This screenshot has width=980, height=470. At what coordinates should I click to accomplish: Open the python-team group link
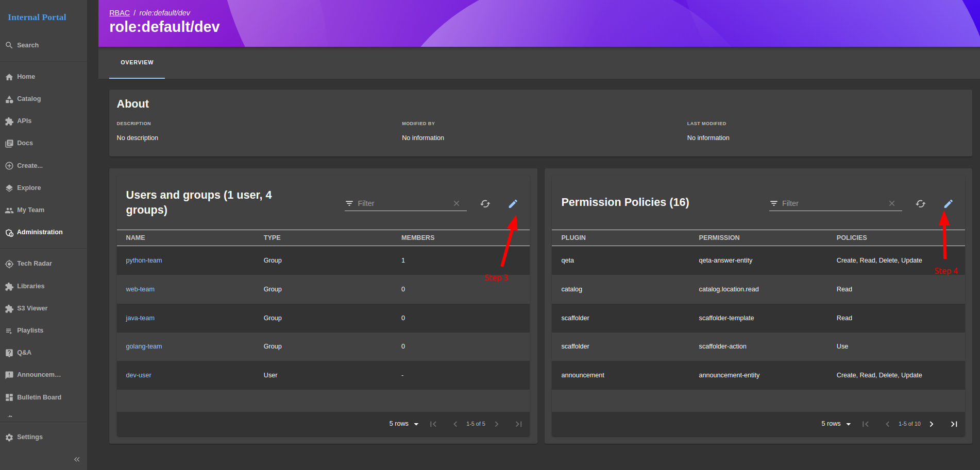pos(144,260)
